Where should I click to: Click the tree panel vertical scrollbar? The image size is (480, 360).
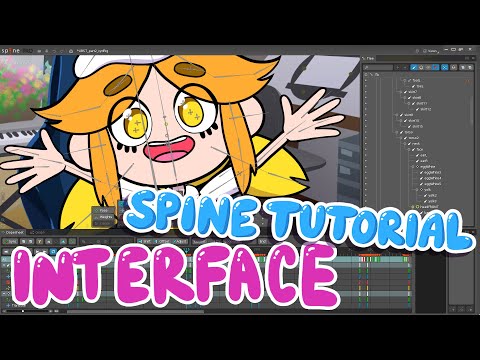[x=473, y=112]
